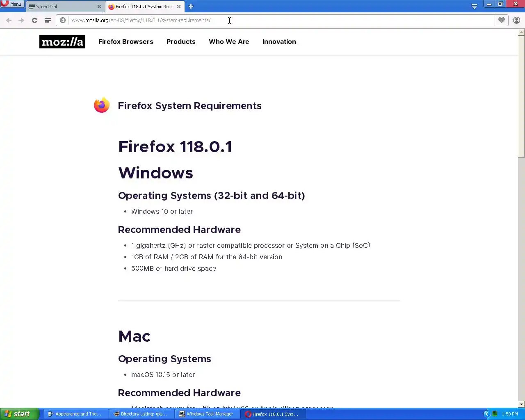Screen dimensions: 525x420
Task: Click the page scrollbar thumb
Action: tap(521, 96)
